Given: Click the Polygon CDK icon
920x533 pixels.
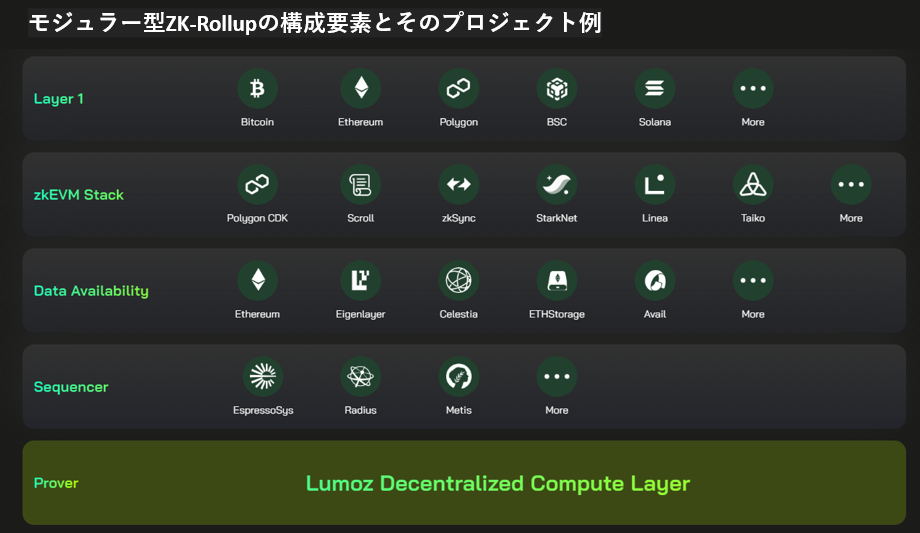Looking at the screenshot, I should 257,184.
